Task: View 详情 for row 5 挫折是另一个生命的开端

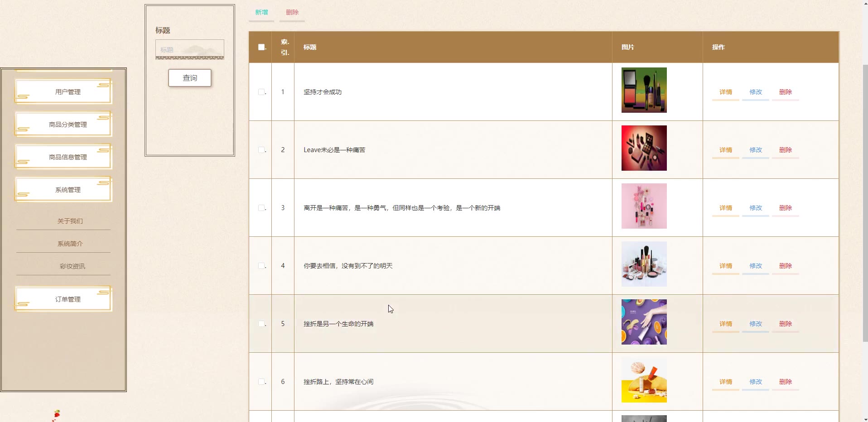Action: (x=726, y=324)
